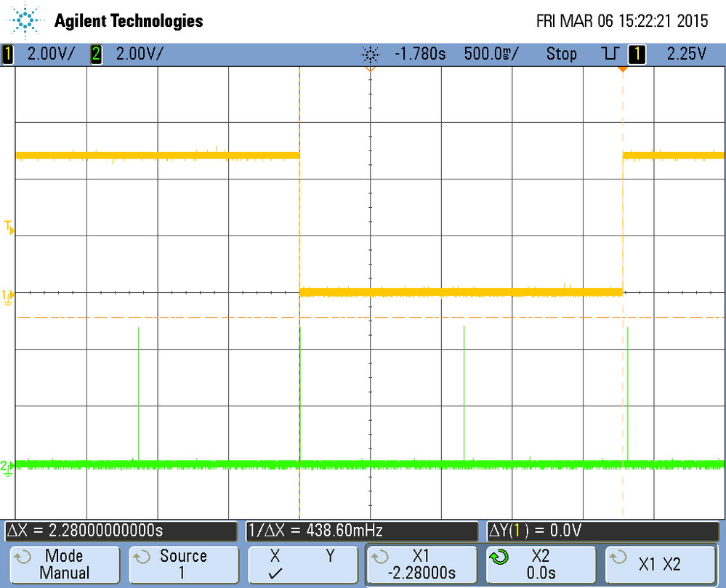Select the X1 cursor softkey
The height and width of the screenshot is (588, 726).
point(422,564)
